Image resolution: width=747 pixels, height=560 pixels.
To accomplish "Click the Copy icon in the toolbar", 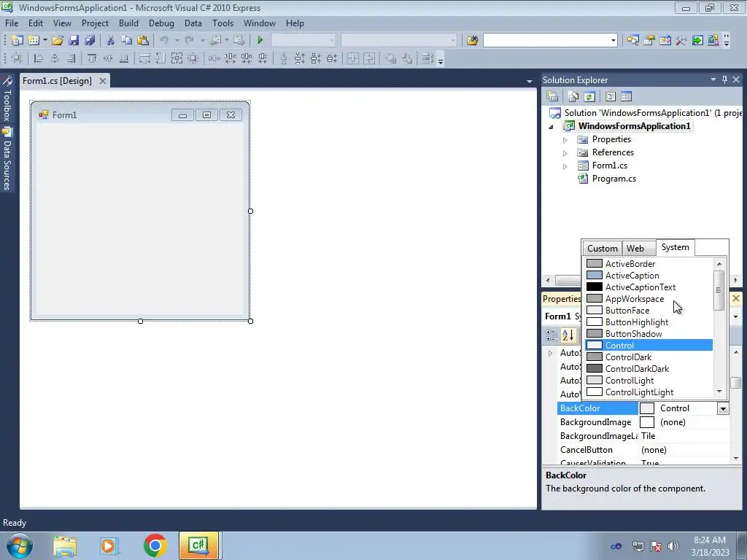I will (126, 41).
